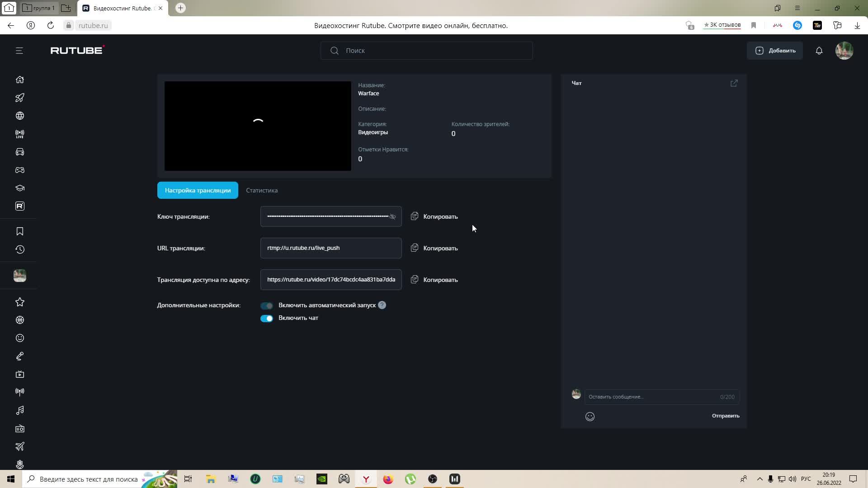Open the emoji picker in chat

point(590,417)
